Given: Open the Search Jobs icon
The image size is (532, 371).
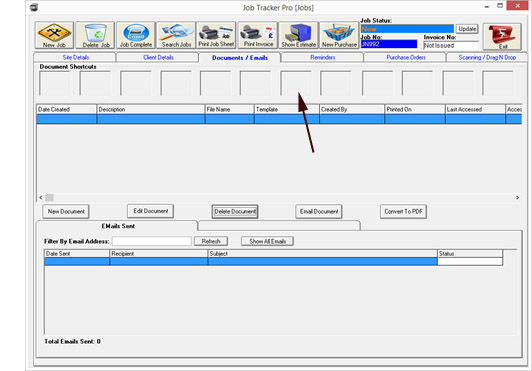Looking at the screenshot, I should pos(176,35).
